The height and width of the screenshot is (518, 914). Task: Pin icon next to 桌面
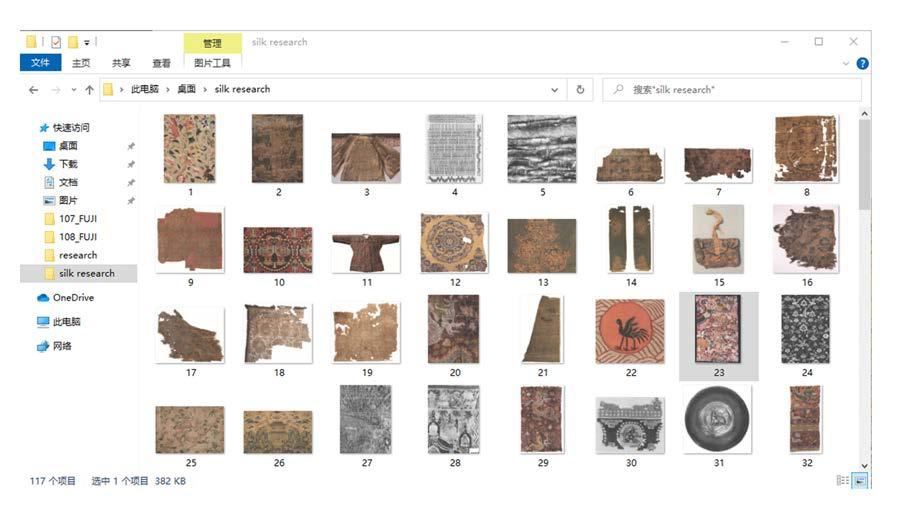click(131, 146)
